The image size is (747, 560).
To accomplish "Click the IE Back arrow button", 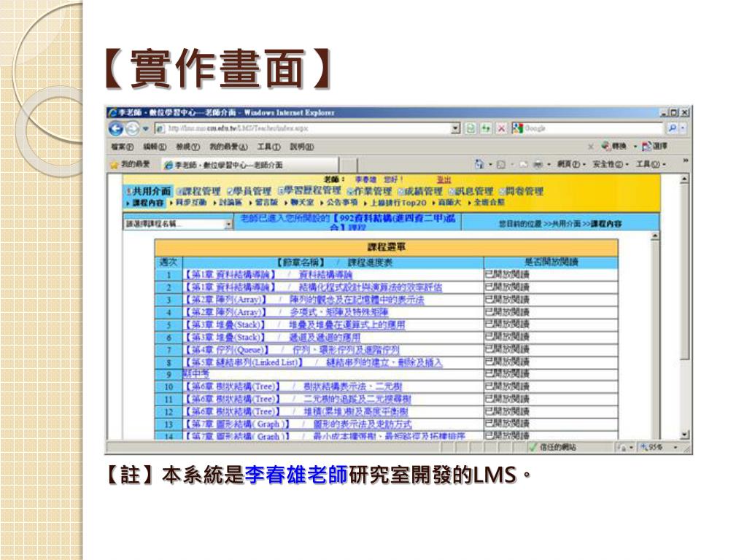I will tap(116, 128).
